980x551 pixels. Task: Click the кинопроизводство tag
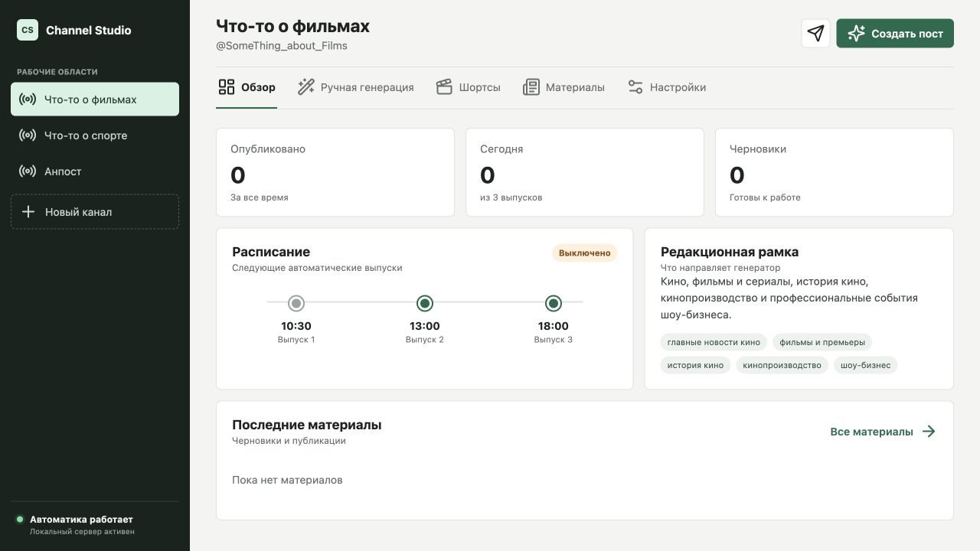[x=782, y=365]
